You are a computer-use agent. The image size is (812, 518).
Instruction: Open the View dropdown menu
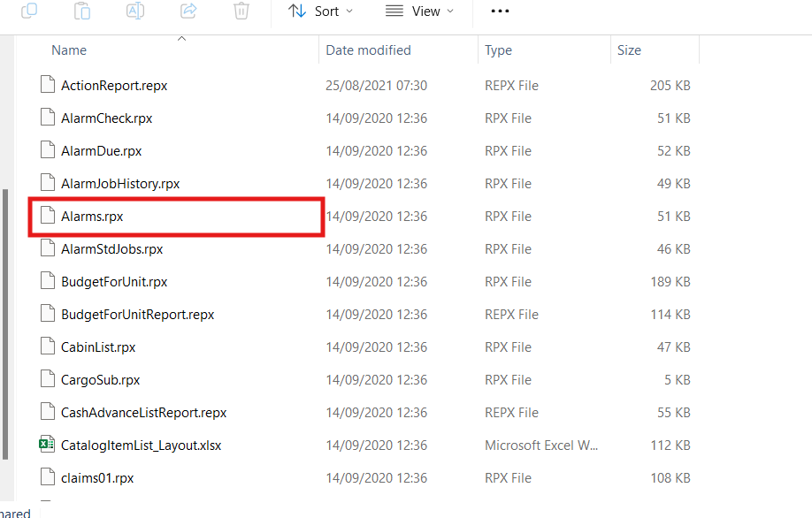click(x=420, y=11)
